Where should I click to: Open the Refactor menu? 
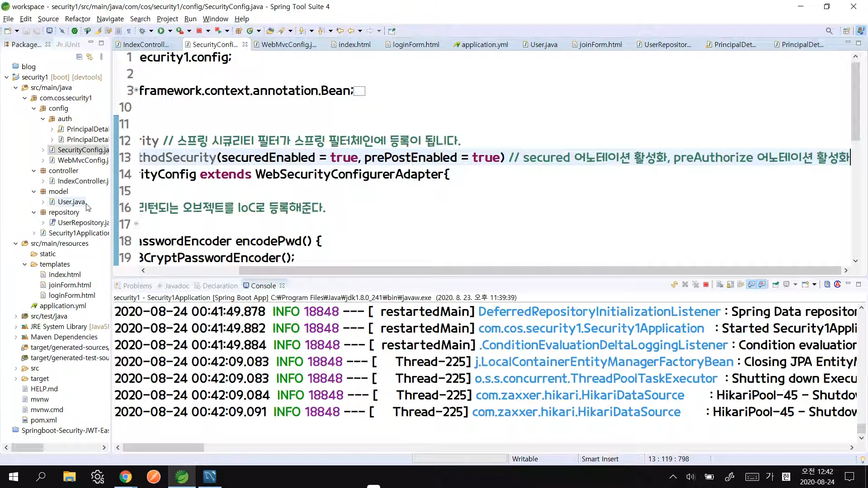point(77,19)
